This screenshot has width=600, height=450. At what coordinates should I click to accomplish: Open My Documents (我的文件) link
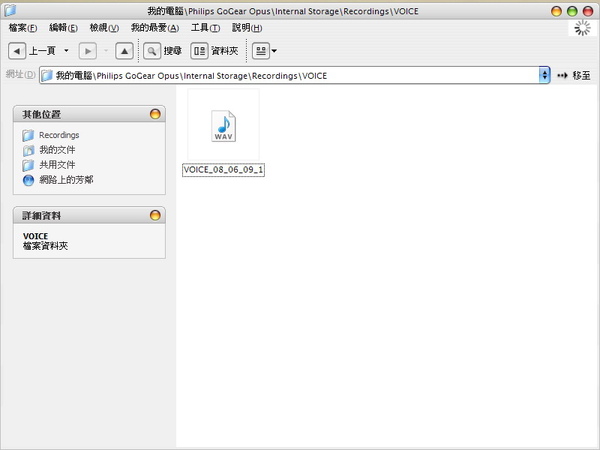tap(57, 150)
